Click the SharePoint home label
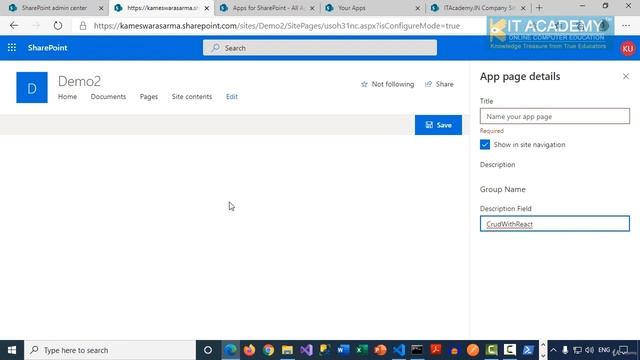The height and width of the screenshot is (360, 640). 47,48
